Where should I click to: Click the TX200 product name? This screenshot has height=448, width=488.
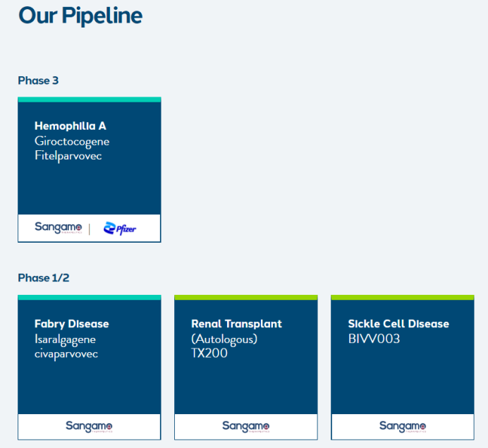coord(209,353)
